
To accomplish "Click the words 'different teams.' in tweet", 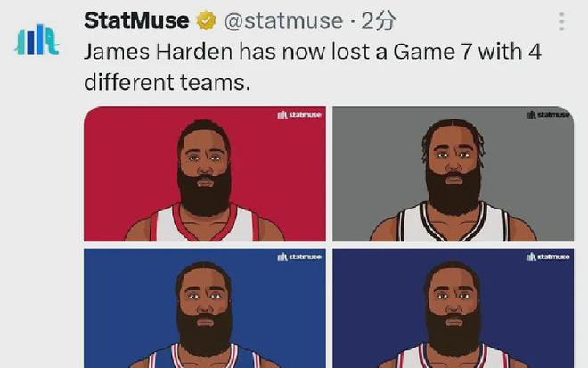I will tap(167, 82).
